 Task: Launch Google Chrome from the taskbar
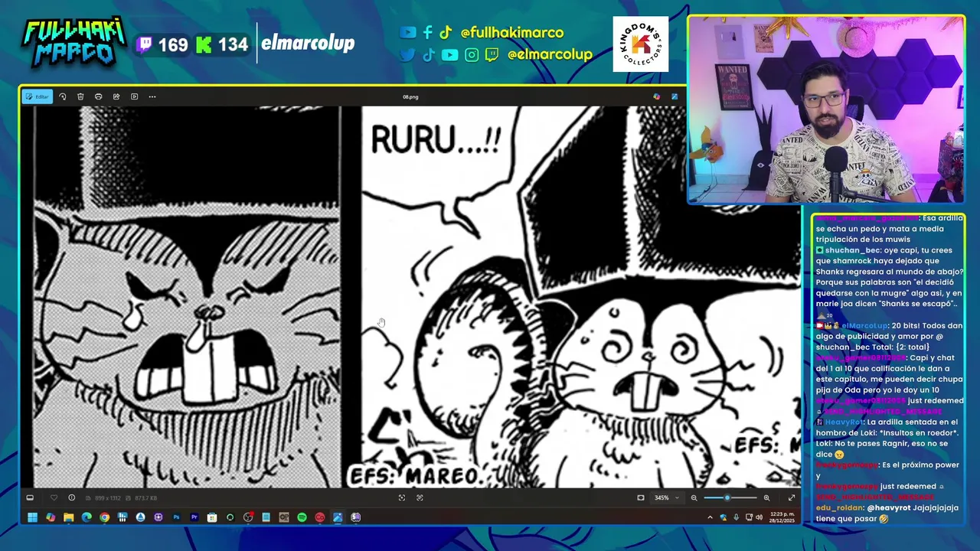(x=104, y=517)
